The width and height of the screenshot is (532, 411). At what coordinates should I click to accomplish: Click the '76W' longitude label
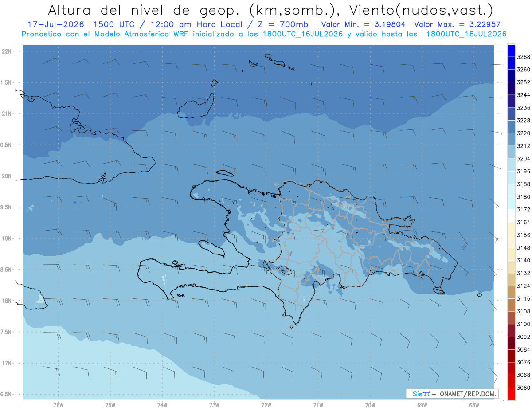tap(58, 405)
